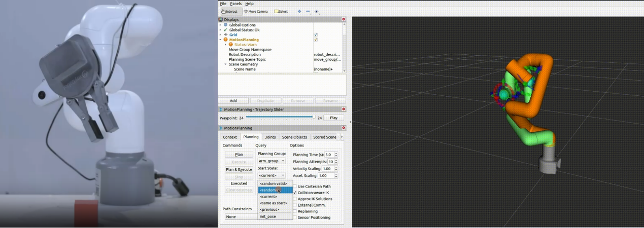Open the Planning Group arm_group dropdown
The width and height of the screenshot is (644, 228).
coord(272,161)
